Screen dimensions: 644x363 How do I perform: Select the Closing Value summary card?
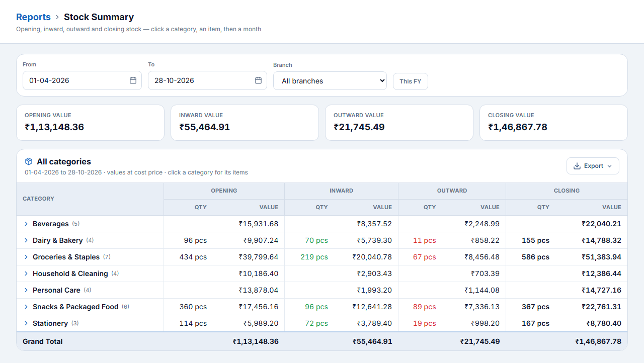coord(554,123)
